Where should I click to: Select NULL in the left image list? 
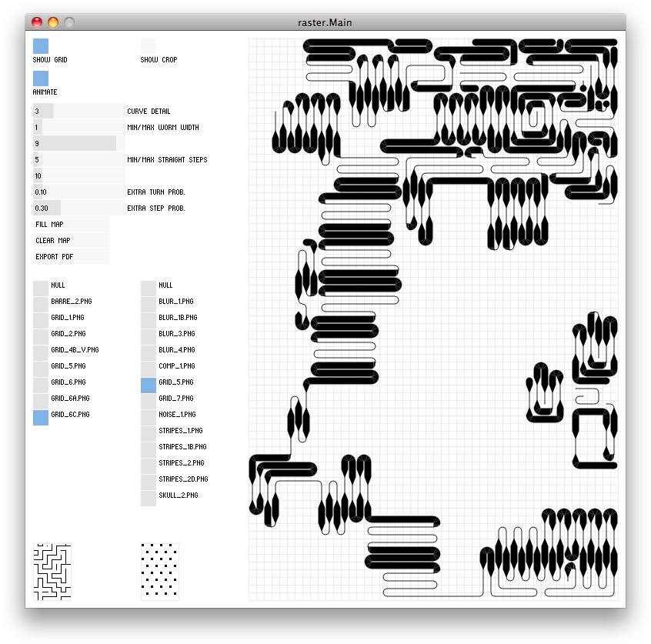[x=41, y=287]
